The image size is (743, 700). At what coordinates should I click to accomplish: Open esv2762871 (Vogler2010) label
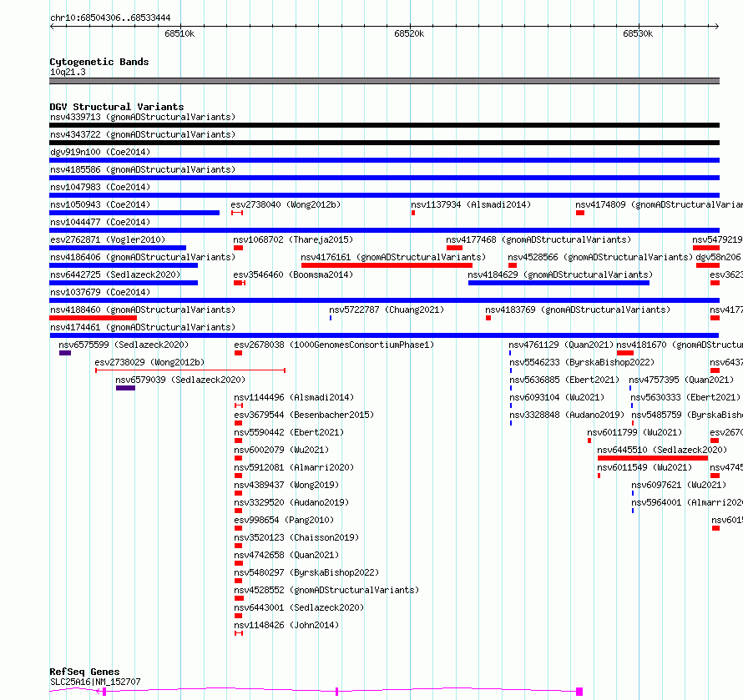[108, 239]
